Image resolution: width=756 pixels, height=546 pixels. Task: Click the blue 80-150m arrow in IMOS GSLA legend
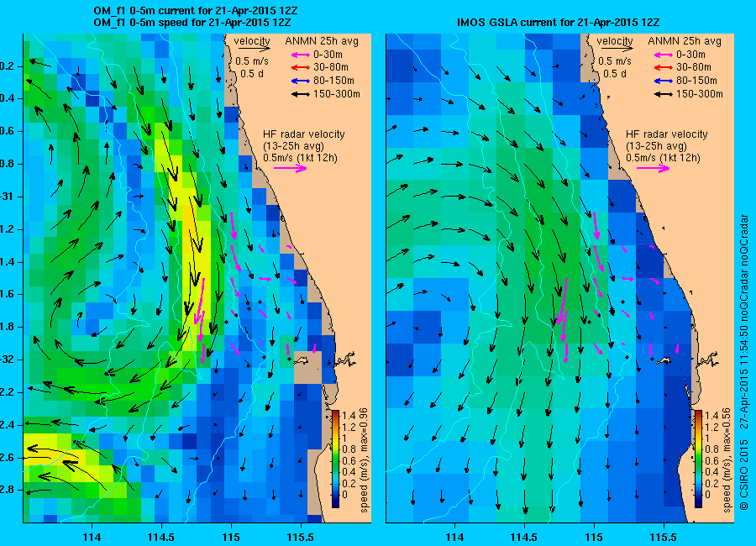coord(664,81)
